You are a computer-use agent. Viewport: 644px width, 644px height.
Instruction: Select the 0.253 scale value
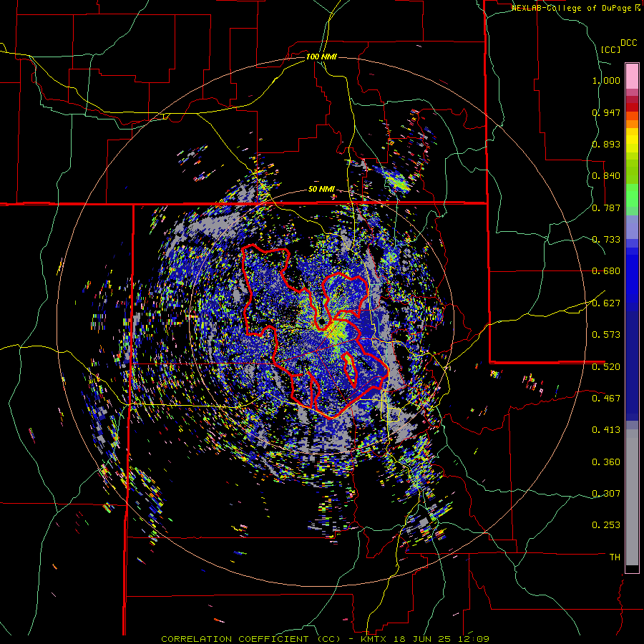[606, 525]
